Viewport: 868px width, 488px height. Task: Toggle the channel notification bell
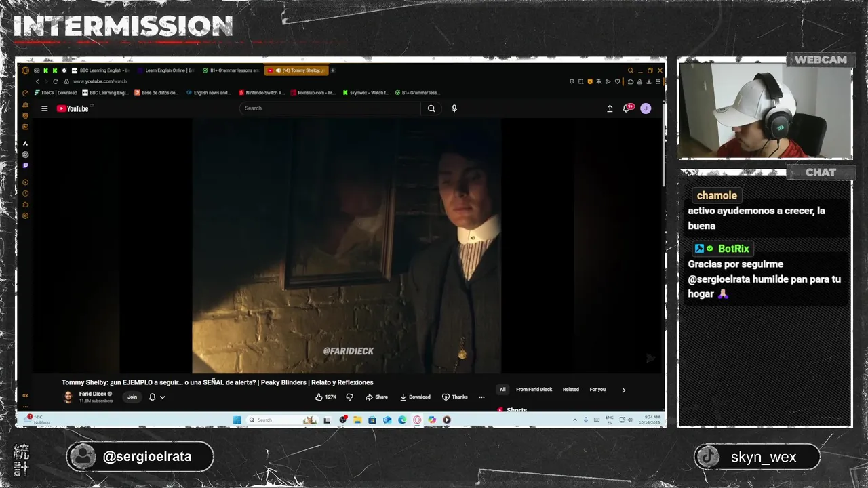152,397
